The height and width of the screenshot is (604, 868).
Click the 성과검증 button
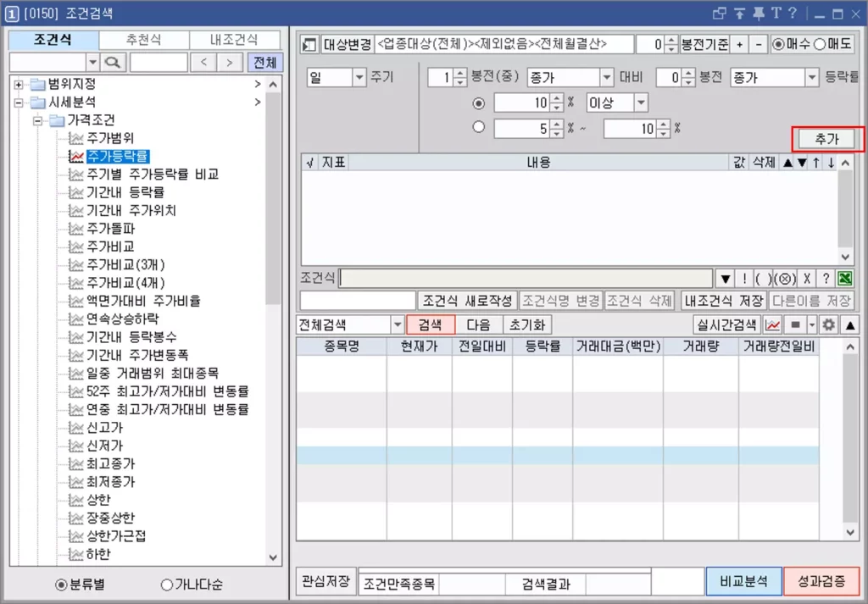(821, 581)
